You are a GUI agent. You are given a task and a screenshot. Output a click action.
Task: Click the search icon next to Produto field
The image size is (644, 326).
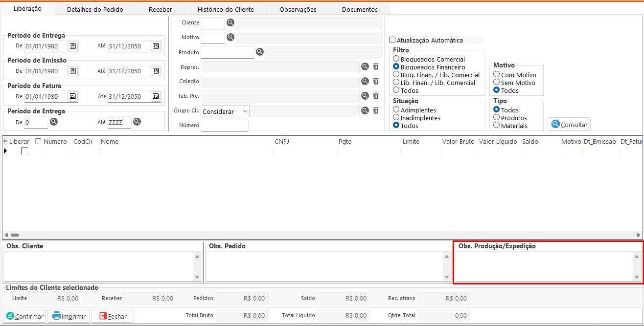[260, 52]
